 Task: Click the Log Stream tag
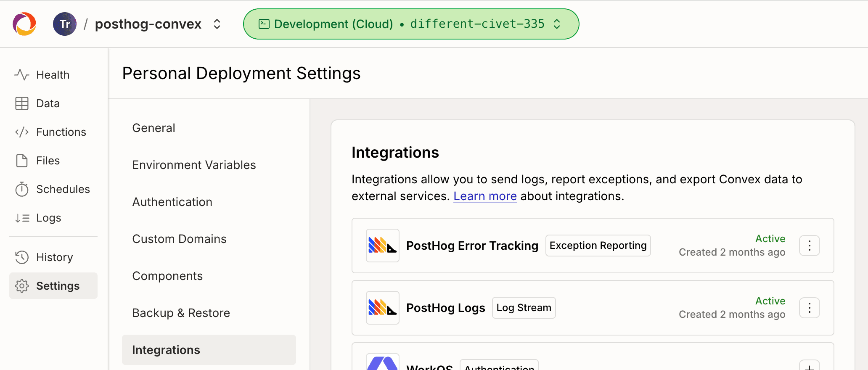(x=524, y=308)
